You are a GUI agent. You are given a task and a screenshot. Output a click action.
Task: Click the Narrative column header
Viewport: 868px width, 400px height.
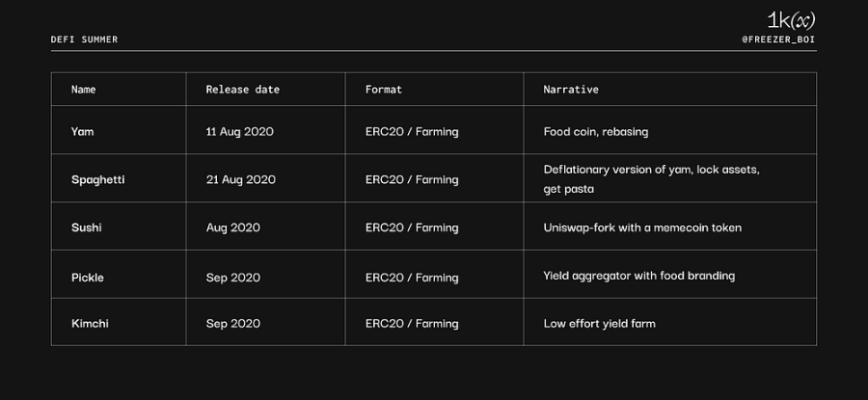pos(571,89)
